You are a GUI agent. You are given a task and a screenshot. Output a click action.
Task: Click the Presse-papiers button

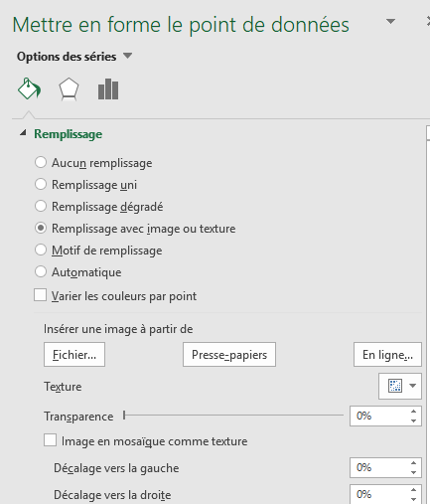(x=229, y=355)
